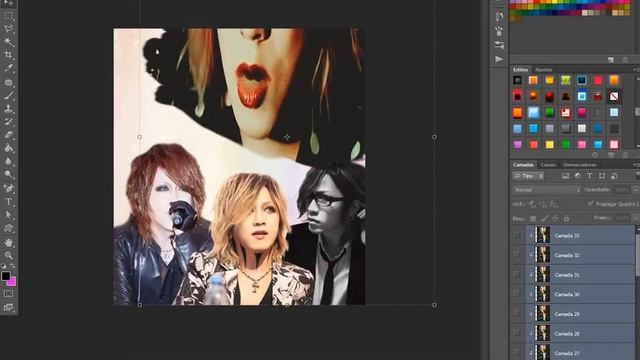Toggle visibility of layer Camada 28
The image size is (640, 360).
tap(517, 333)
